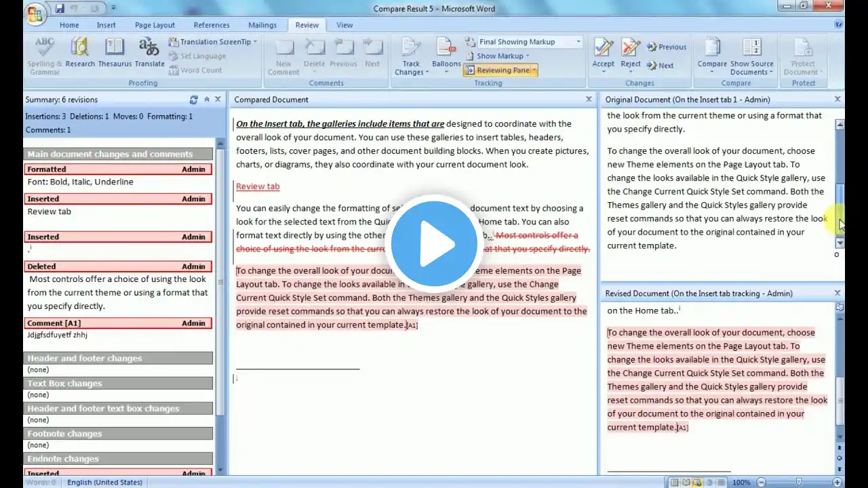Click scroll down arrow in Original Document pane
This screenshot has width=868, height=488.
[x=840, y=243]
